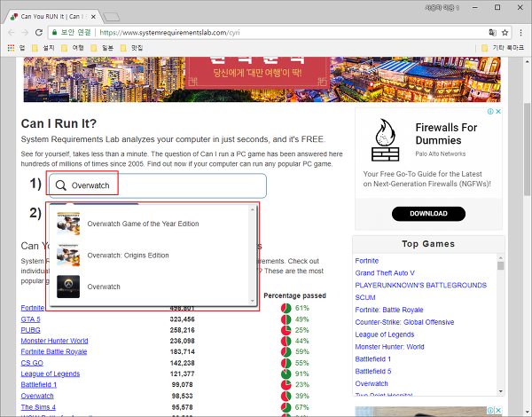Click the ad info icon on Firewalls ad
The height and width of the screenshot is (417, 532).
pos(490,112)
